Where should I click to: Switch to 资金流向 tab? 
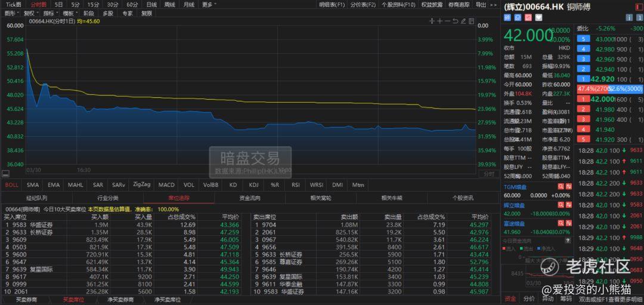(250, 198)
